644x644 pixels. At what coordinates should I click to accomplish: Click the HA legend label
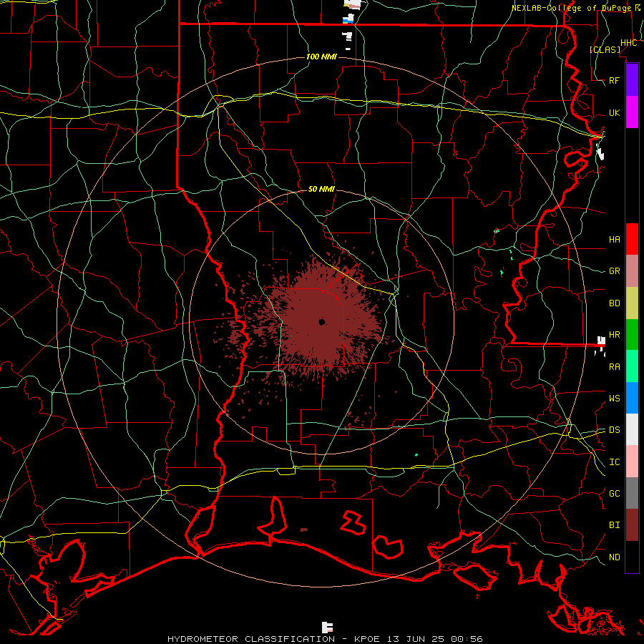[x=614, y=240]
